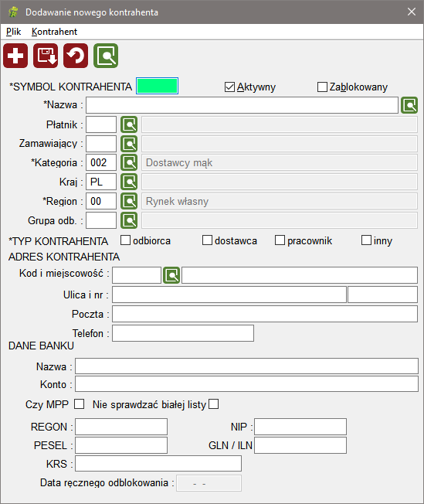
Task: Check the dostawca contractor type
Action: click(207, 240)
